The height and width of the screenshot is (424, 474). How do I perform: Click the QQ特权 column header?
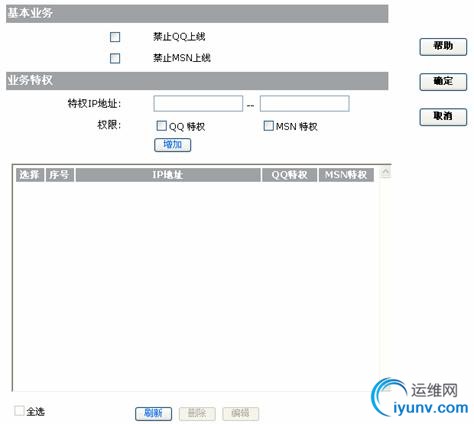289,175
